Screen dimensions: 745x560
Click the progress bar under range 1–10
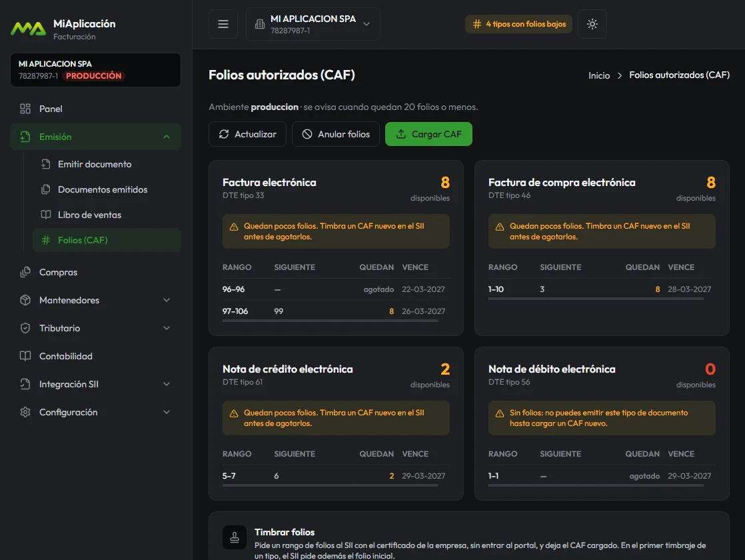596,299
